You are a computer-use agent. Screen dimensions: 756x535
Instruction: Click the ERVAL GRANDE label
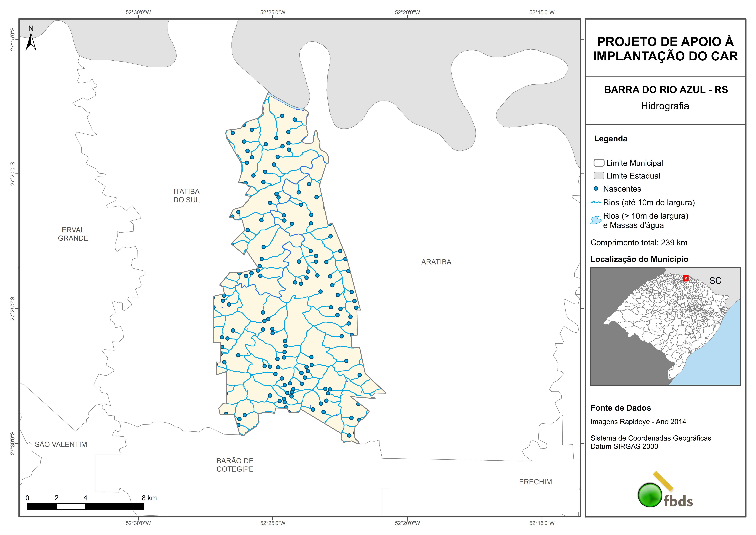(73, 234)
